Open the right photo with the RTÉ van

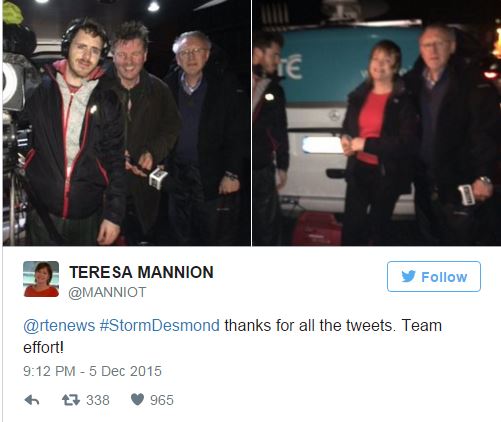(377, 123)
